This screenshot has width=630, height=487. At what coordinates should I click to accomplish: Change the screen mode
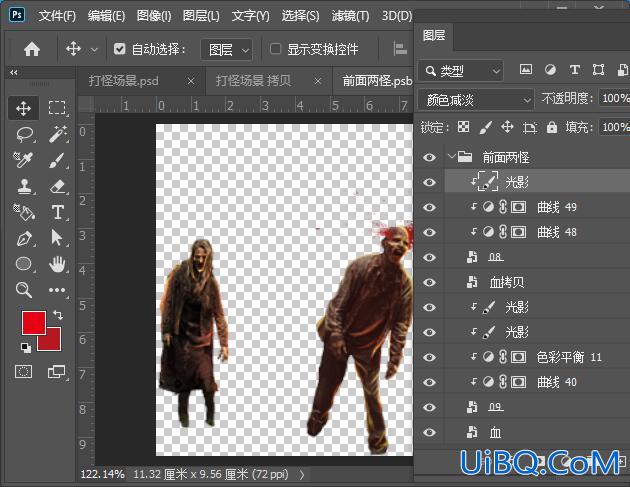coord(57,371)
